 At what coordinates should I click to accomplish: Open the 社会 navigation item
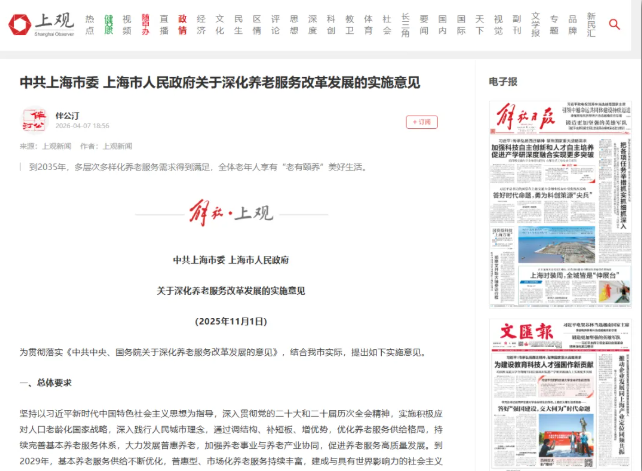tap(387, 25)
